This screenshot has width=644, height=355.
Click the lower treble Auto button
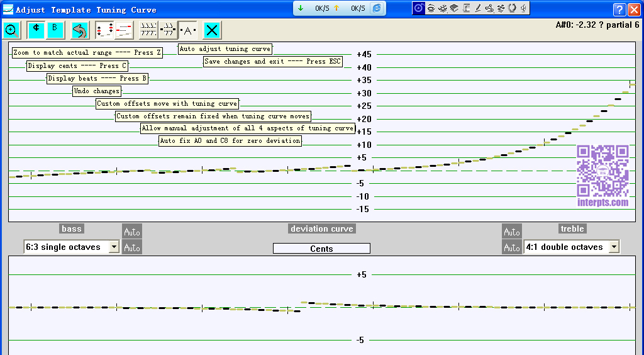tap(512, 247)
